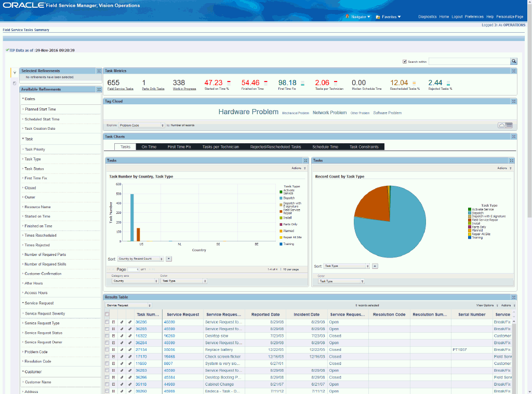Click the details icon for task 27134

pos(114,349)
